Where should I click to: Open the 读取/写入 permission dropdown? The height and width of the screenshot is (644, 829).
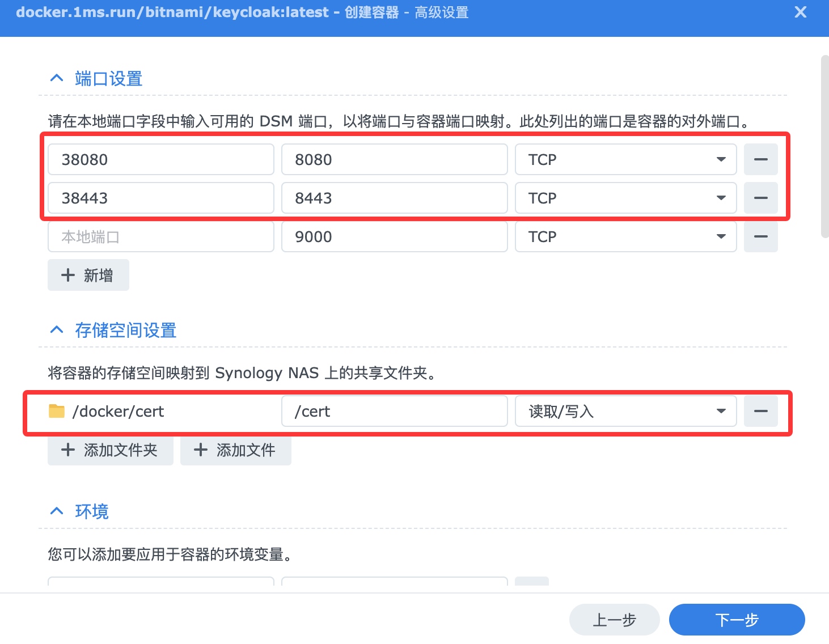pyautogui.click(x=625, y=411)
